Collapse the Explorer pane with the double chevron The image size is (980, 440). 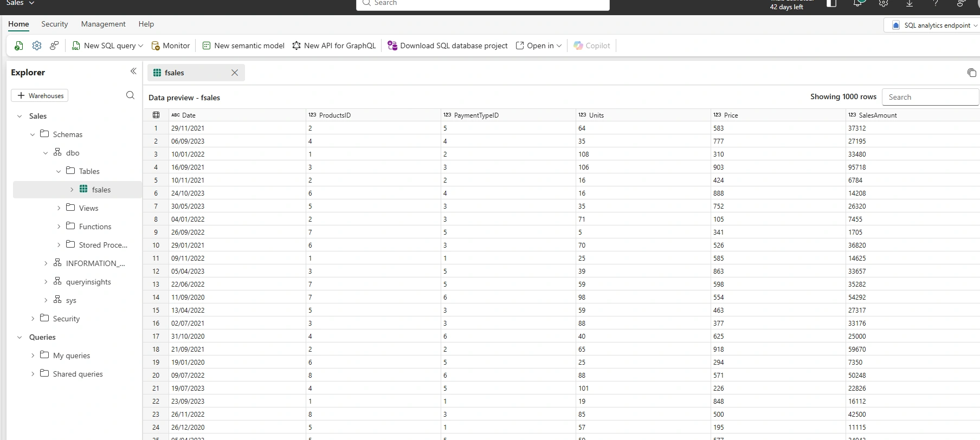point(133,72)
